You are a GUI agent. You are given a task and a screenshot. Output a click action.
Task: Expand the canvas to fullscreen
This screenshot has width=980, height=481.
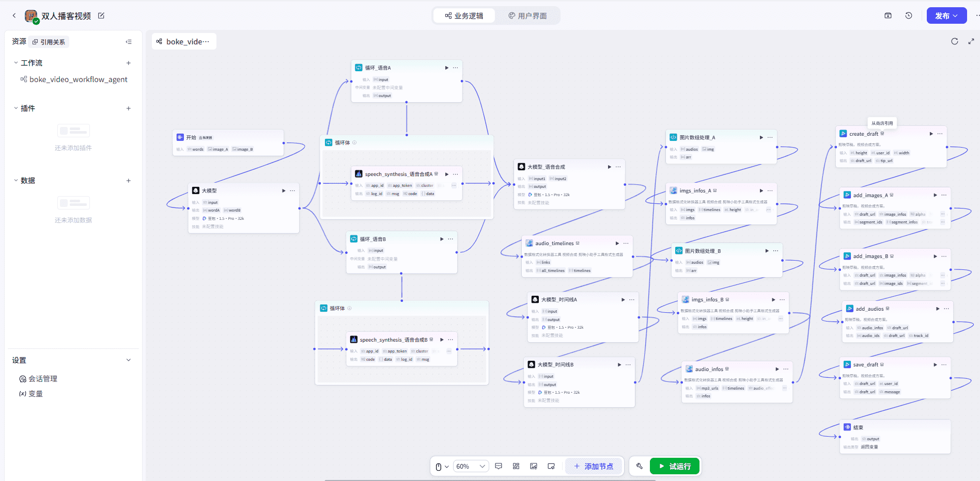[971, 41]
